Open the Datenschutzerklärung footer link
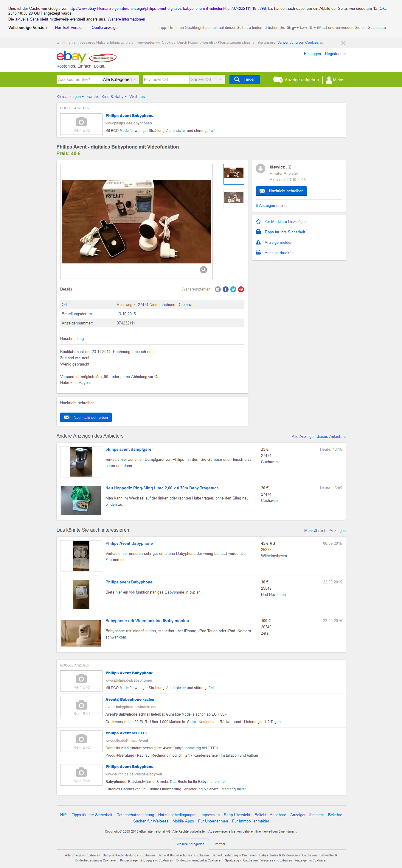The height and width of the screenshot is (868, 402). pos(135,815)
